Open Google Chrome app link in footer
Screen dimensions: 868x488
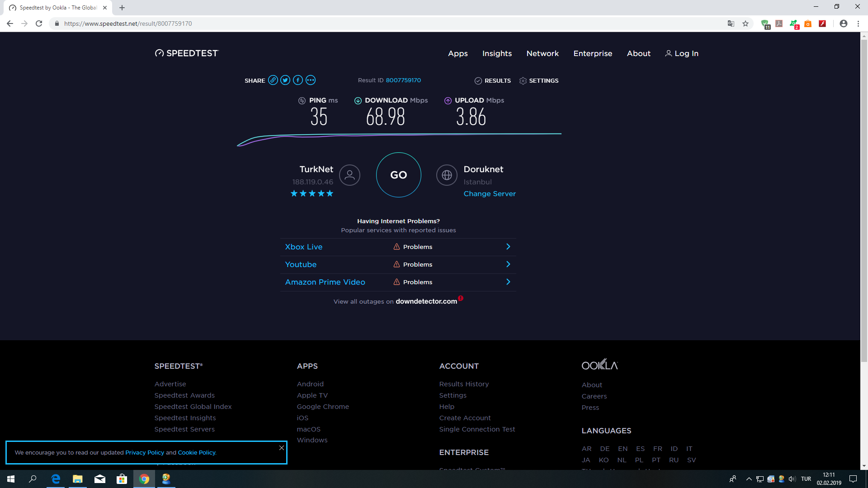click(x=323, y=407)
